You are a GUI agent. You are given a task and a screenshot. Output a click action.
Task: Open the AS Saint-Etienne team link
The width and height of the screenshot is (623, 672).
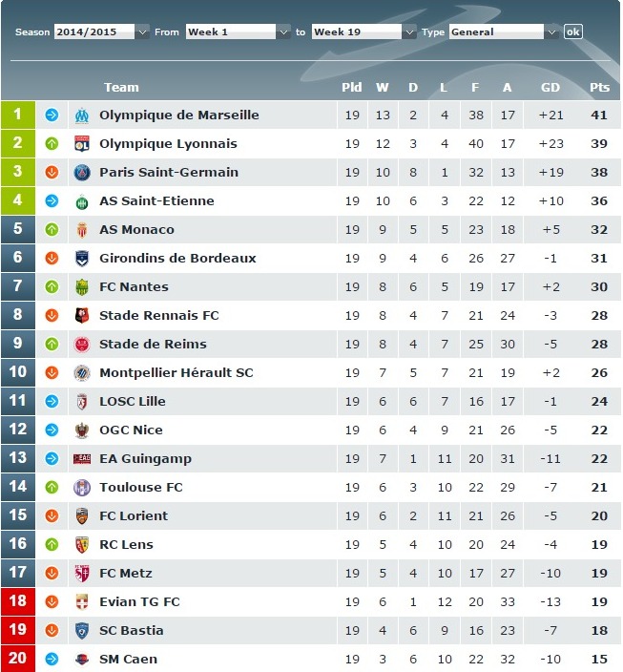[156, 201]
